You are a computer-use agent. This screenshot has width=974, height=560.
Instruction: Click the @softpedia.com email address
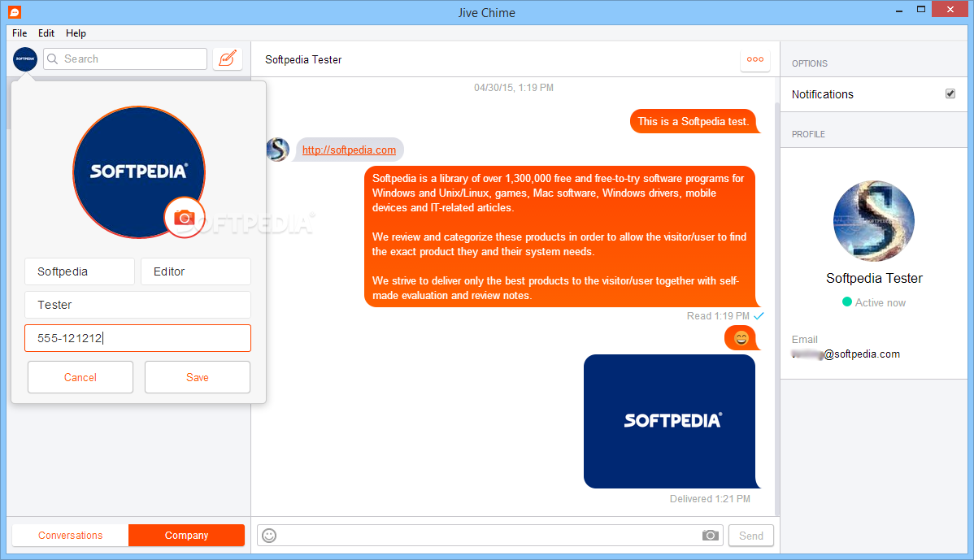pyautogui.click(x=846, y=354)
